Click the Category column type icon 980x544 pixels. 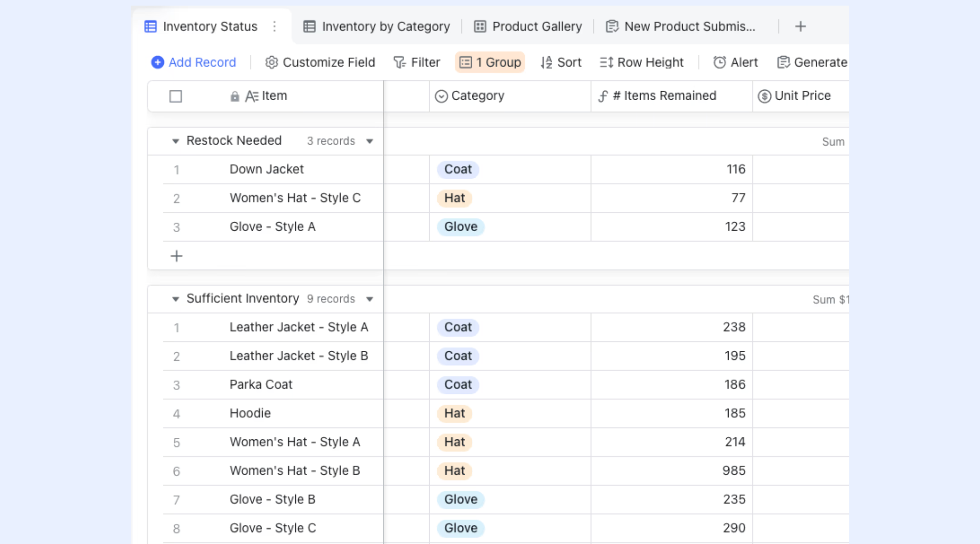point(441,96)
